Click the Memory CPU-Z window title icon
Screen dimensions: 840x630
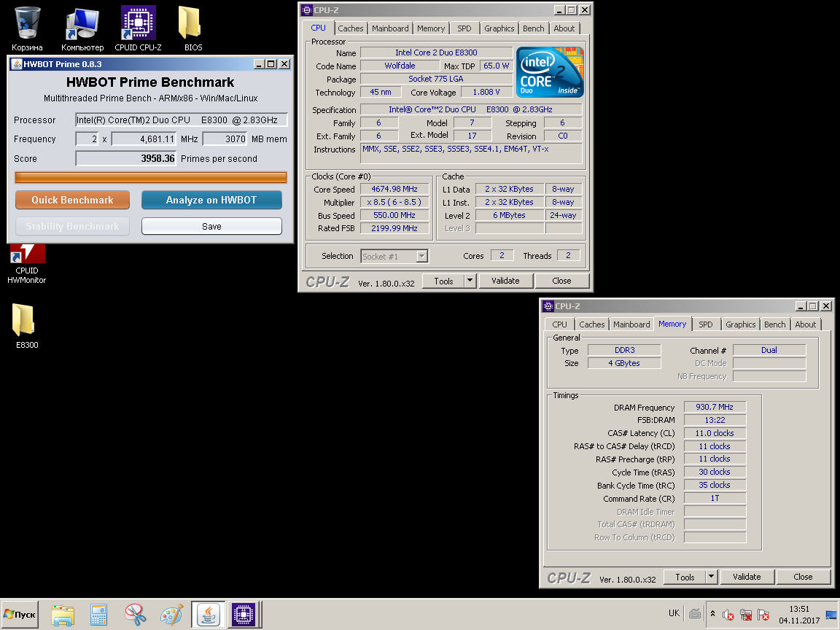coord(548,306)
